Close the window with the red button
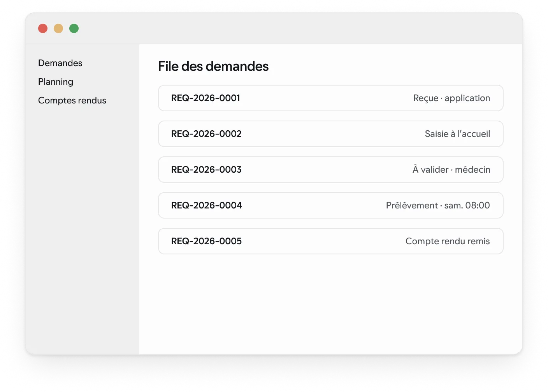Viewport: 548px width, 392px height. tap(43, 28)
